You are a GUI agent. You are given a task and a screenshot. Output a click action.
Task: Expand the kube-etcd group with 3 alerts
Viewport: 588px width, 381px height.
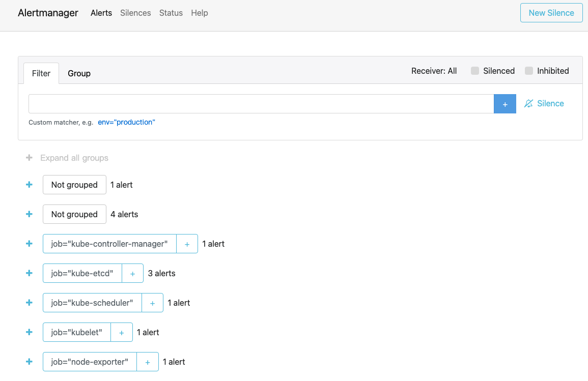pyautogui.click(x=29, y=274)
